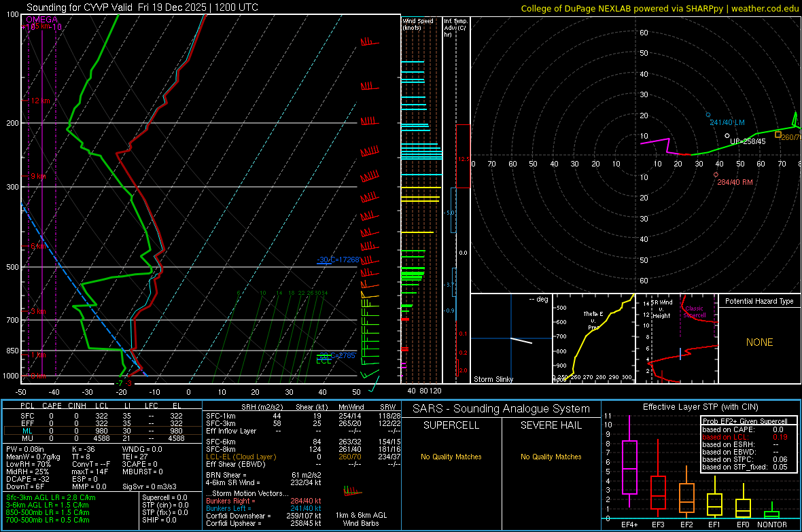Image resolution: width=802 pixels, height=532 pixels.
Task: Click the 'Prob EF2+ Given Supercell' legend header
Action: click(745, 421)
